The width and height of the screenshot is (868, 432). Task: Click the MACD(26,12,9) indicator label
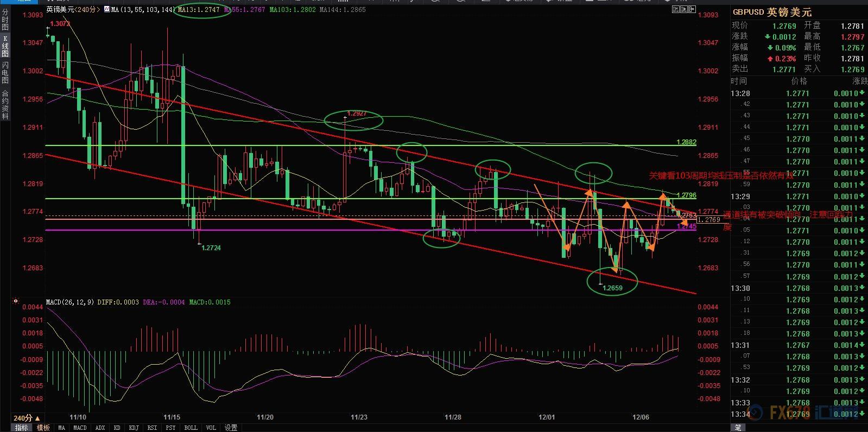[x=69, y=302]
